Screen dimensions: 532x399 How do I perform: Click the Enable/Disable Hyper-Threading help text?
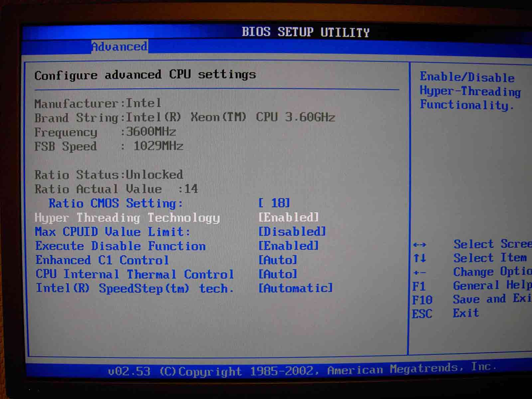[x=470, y=91]
